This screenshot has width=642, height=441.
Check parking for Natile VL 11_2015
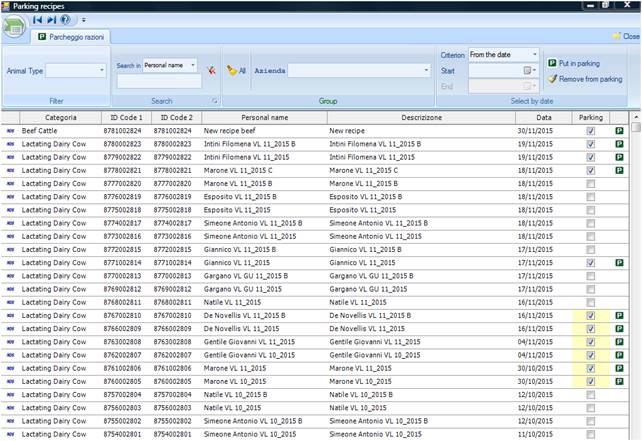[590, 303]
